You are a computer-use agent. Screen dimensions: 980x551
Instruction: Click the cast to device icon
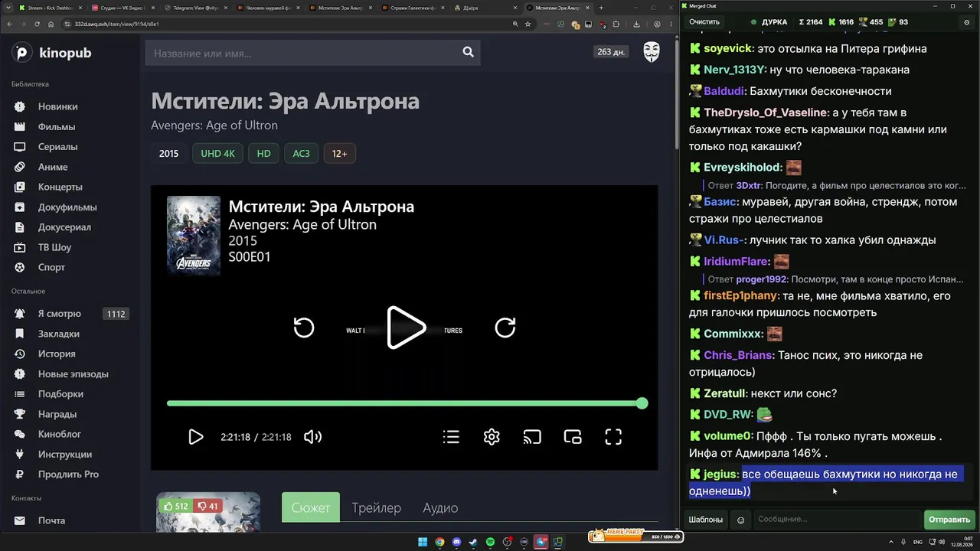click(532, 437)
